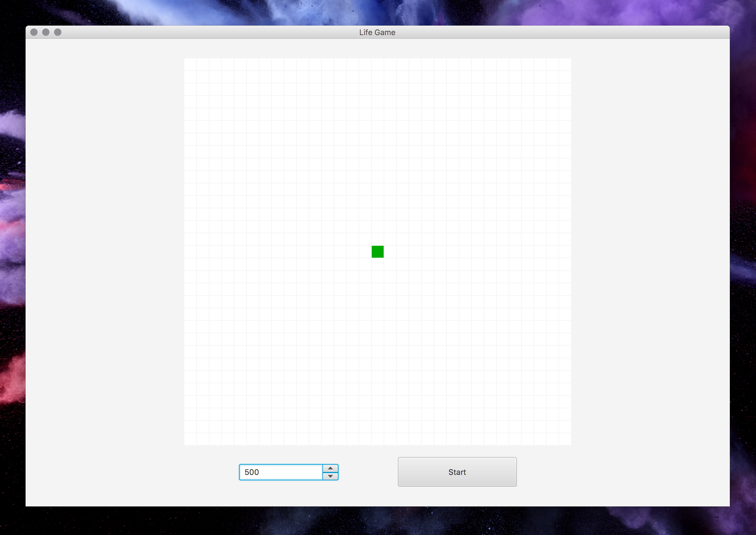Toggle the cell directly above the green cell

click(378, 239)
